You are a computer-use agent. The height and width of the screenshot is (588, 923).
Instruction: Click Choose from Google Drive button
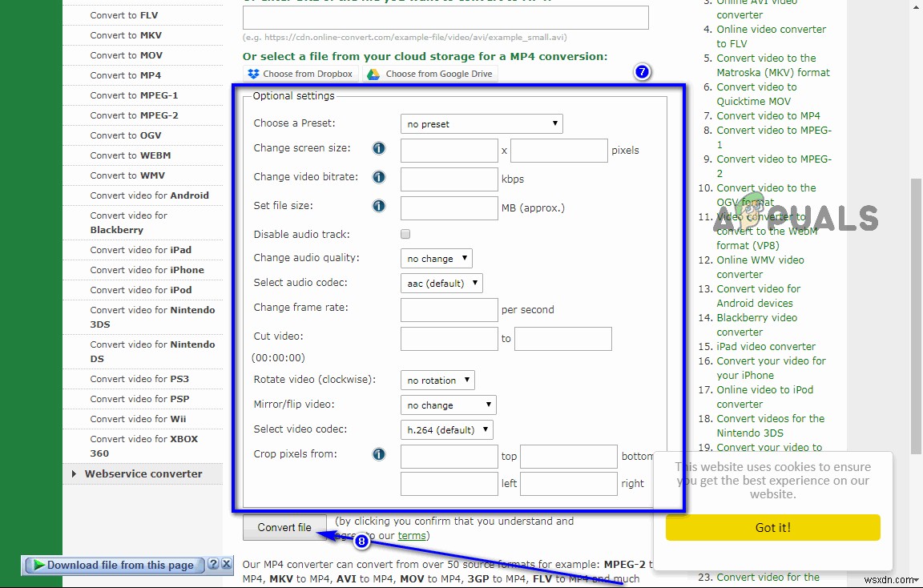click(430, 75)
